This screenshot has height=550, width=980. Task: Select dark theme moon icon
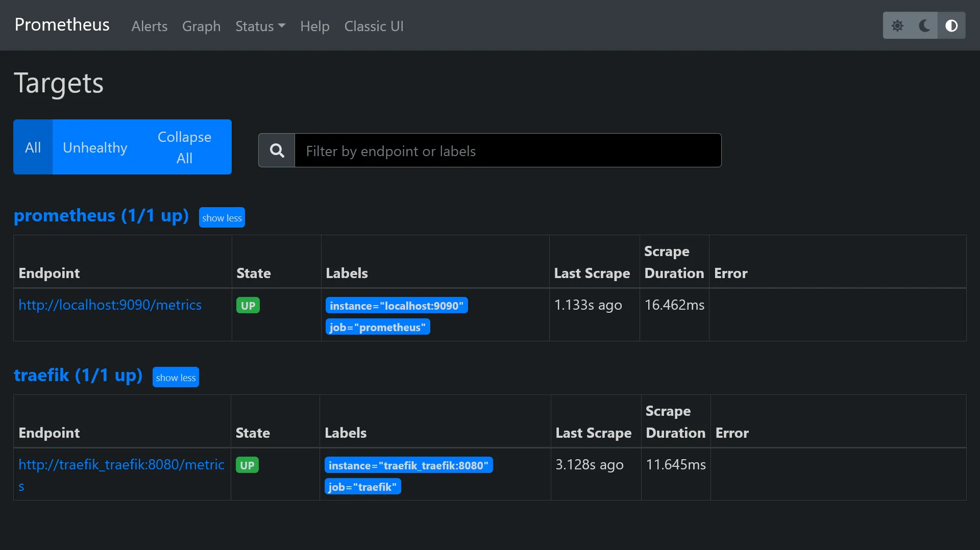tap(924, 26)
